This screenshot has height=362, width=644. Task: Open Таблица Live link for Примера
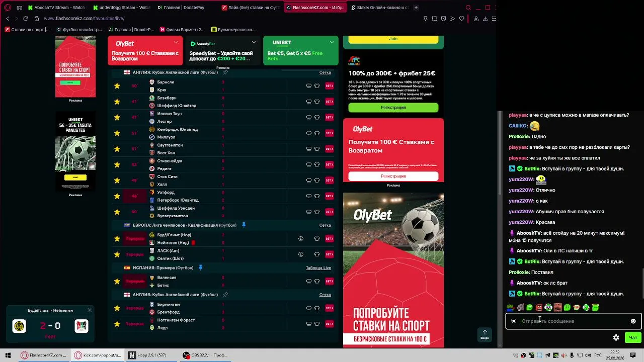point(318,268)
